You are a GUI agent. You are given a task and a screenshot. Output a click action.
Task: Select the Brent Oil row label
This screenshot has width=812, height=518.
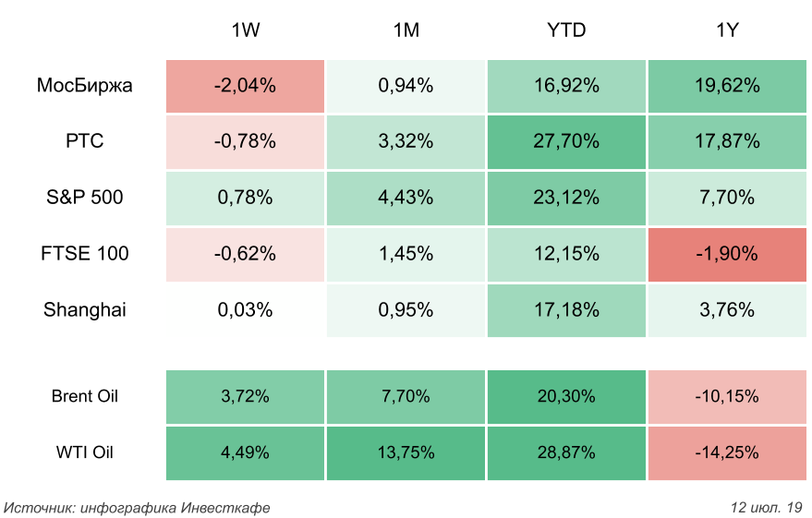pos(85,397)
